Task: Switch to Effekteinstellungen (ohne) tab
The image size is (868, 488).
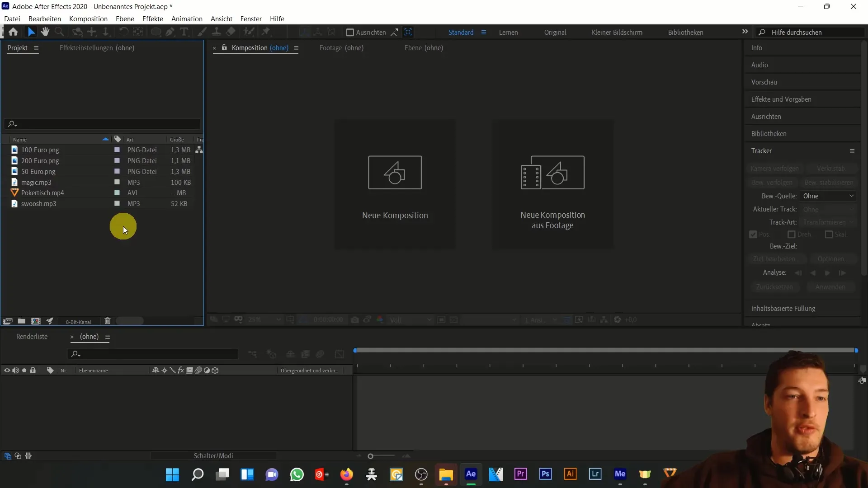Action: click(x=97, y=48)
